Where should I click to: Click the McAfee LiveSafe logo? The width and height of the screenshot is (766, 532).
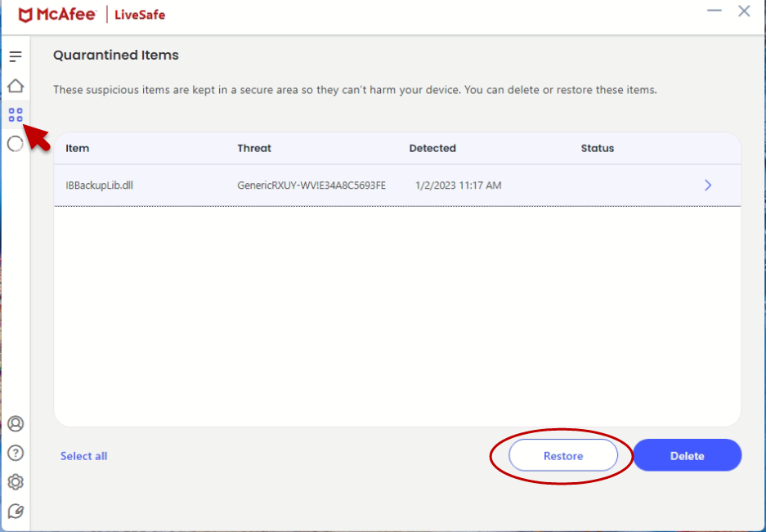(92, 15)
